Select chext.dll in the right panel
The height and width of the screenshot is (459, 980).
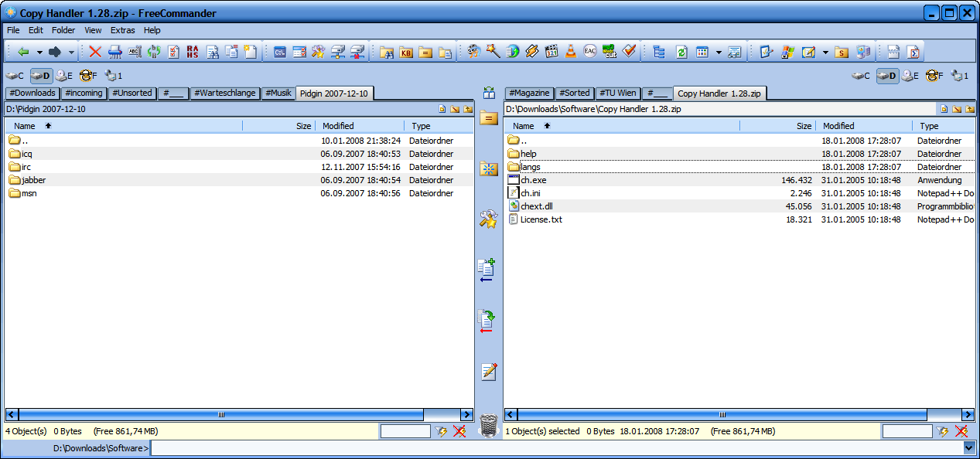[x=536, y=206]
